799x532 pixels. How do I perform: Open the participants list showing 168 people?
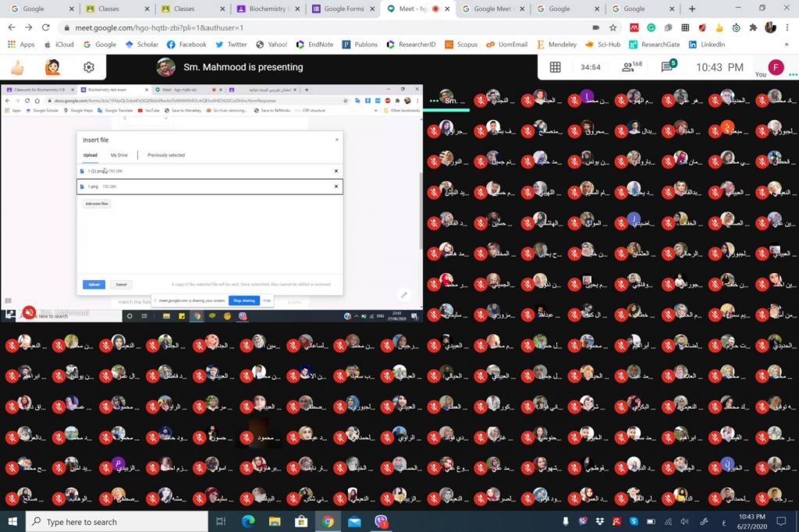click(x=631, y=67)
